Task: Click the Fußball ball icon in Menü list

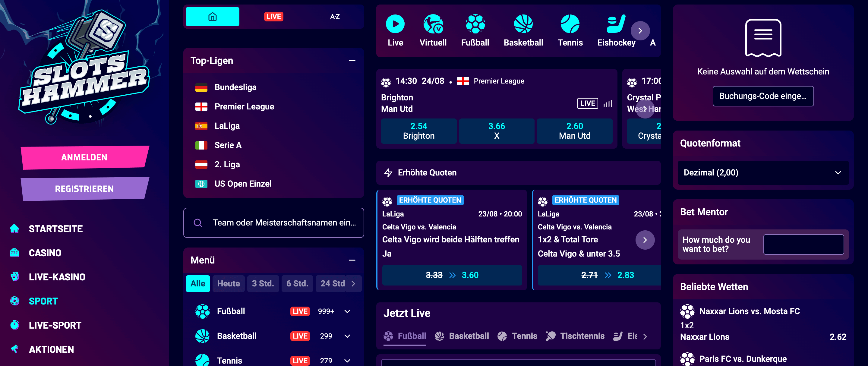Action: [203, 311]
